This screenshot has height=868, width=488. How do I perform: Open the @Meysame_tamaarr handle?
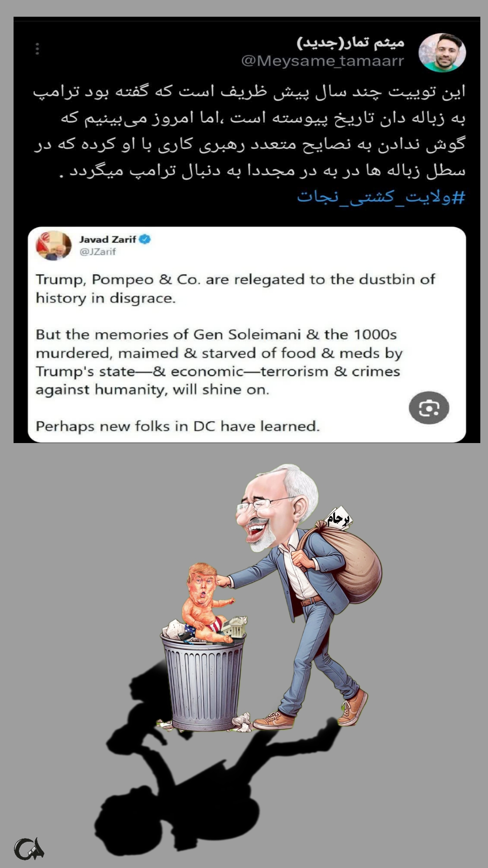pos(323,61)
